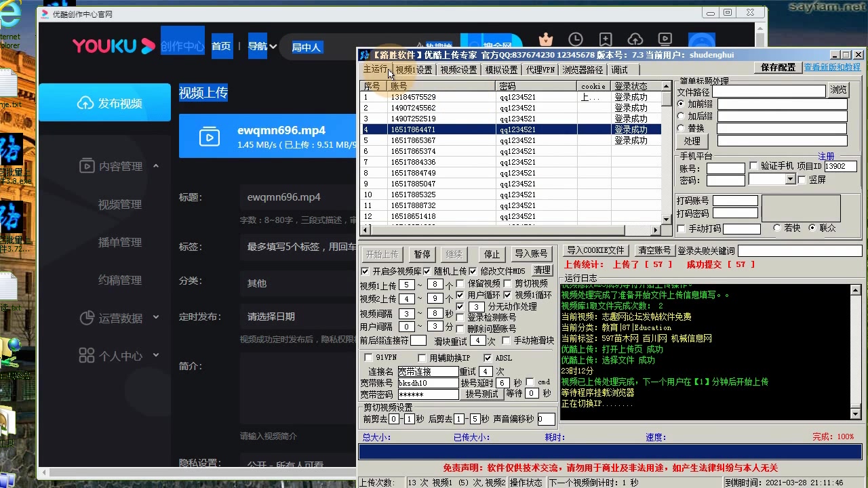Open 定时发布 date picker 请选择日期
This screenshot has height=488, width=868.
298,317
